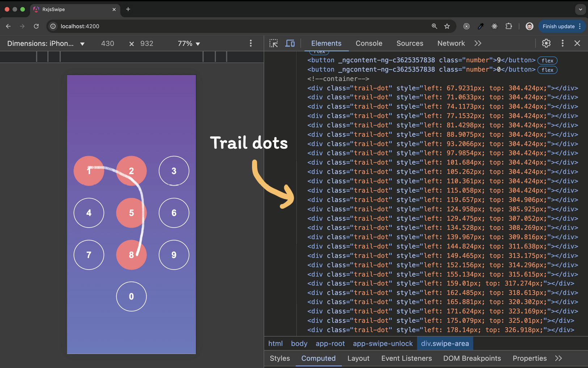This screenshot has height=368, width=588.
Task: Close the DevTools panel
Action: point(577,43)
